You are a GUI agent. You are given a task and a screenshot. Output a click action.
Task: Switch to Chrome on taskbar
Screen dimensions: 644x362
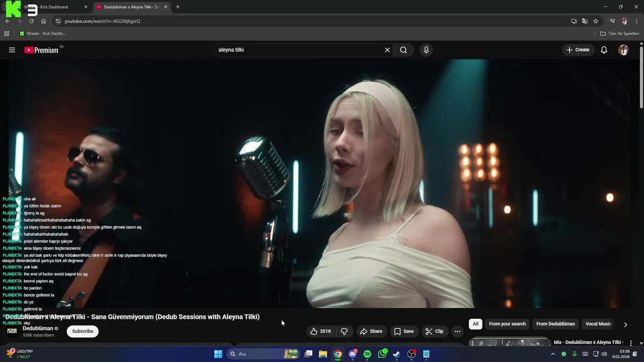click(x=338, y=354)
